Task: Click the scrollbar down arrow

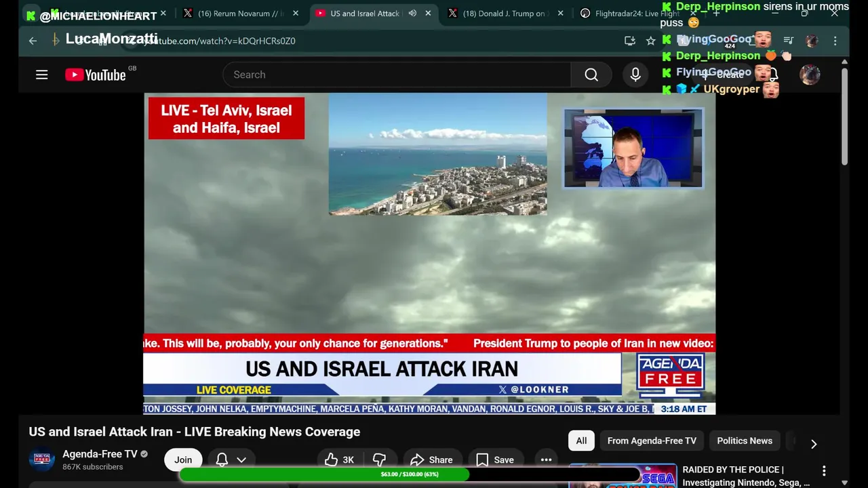Action: 844,483
